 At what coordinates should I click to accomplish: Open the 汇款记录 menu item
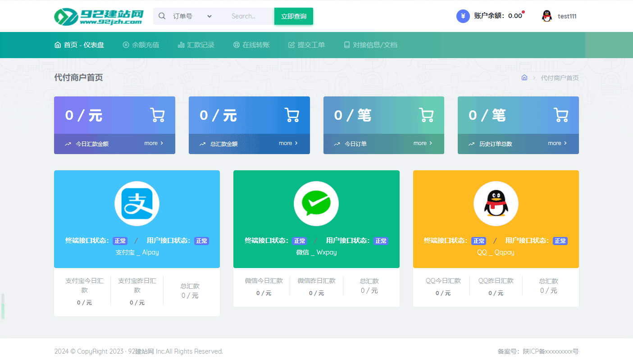click(x=196, y=45)
